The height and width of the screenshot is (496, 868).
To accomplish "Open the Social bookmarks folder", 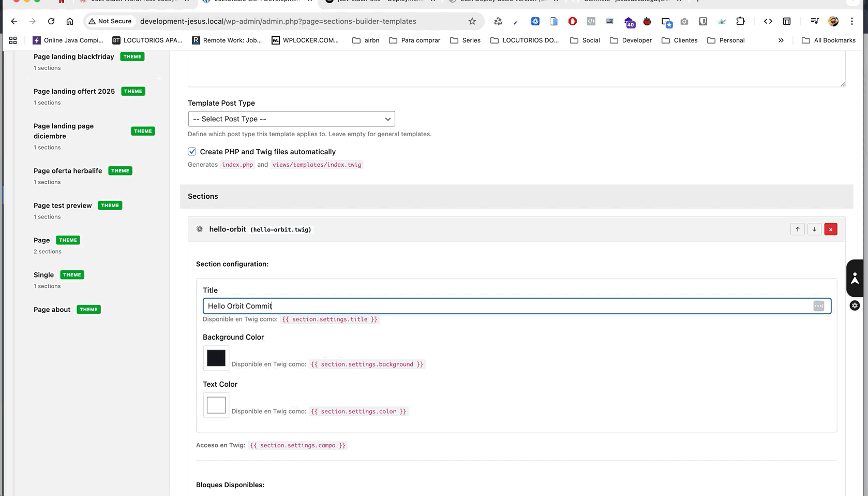I will coord(585,40).
